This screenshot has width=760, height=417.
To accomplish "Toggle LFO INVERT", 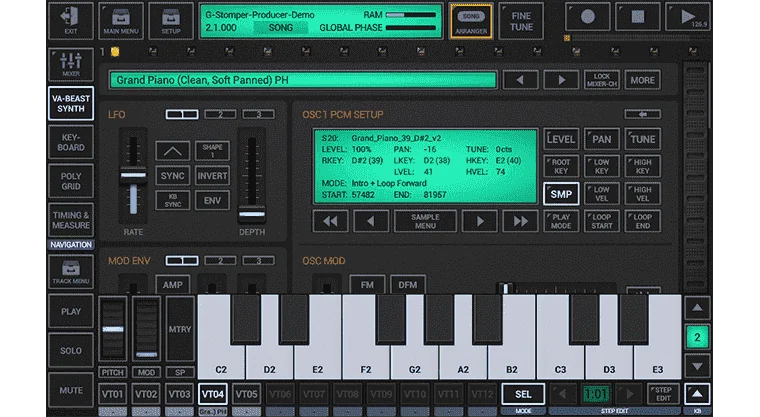I will pos(212,176).
